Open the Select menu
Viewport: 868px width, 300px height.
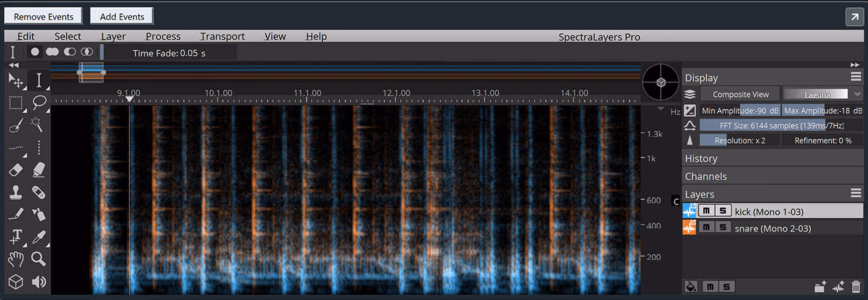point(68,37)
